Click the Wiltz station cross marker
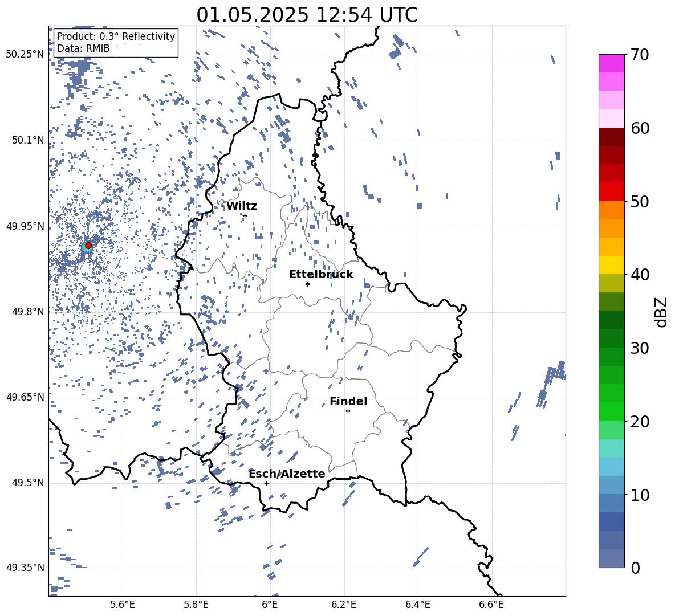This screenshot has width=675, height=616. tap(245, 215)
